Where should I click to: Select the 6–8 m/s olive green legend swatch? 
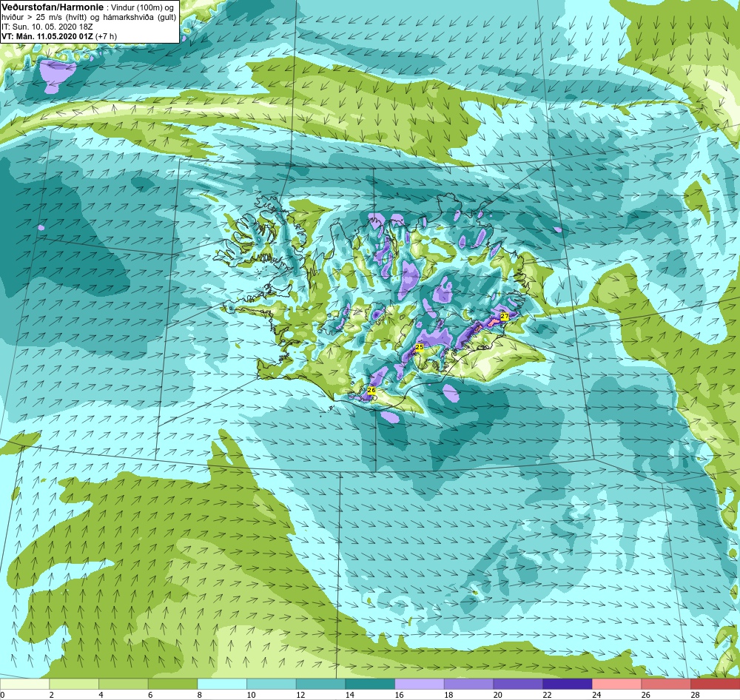coord(172,684)
